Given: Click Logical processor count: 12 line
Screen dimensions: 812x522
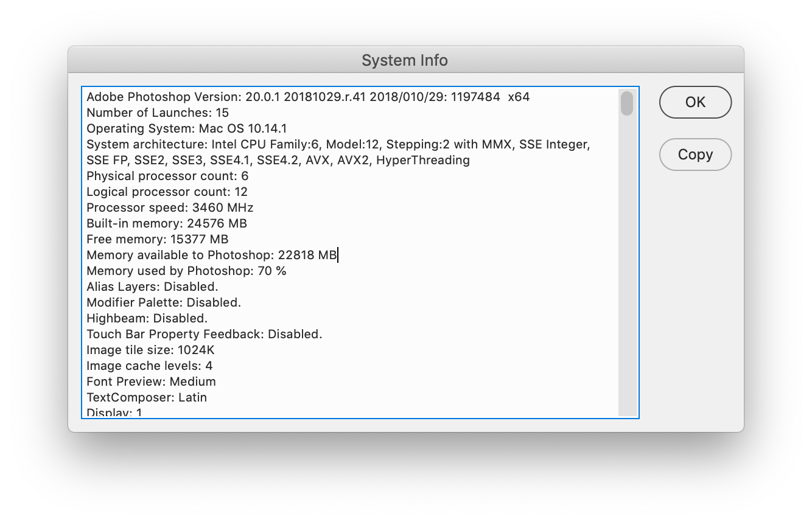Looking at the screenshot, I should point(167,192).
